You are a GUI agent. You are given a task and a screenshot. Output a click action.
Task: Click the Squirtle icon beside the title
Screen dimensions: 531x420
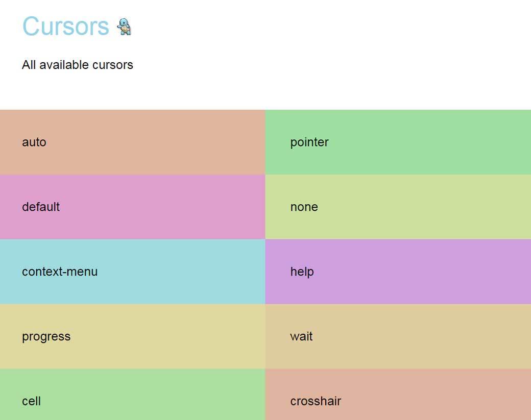(x=124, y=27)
